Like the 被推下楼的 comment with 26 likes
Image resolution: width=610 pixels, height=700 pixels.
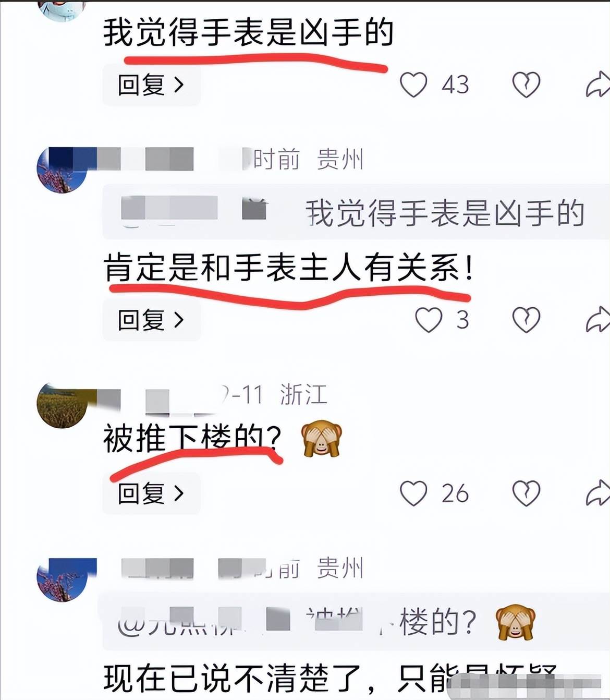coord(413,493)
